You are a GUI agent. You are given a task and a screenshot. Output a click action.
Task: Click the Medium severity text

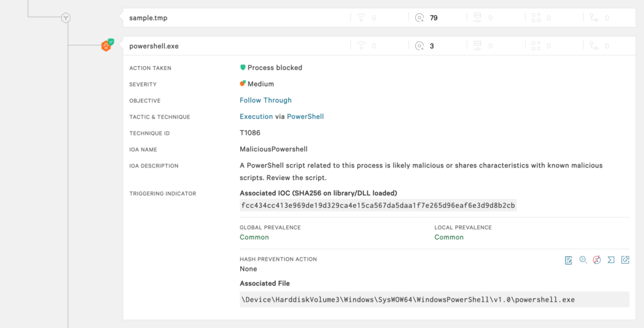click(x=261, y=84)
